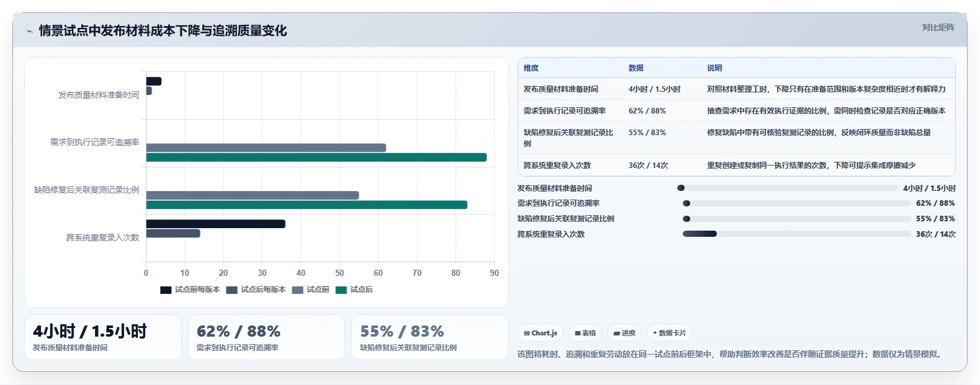Click progress bar for 发布质量材料准备时间
This screenshot has height=385, width=980.
pyautogui.click(x=787, y=188)
